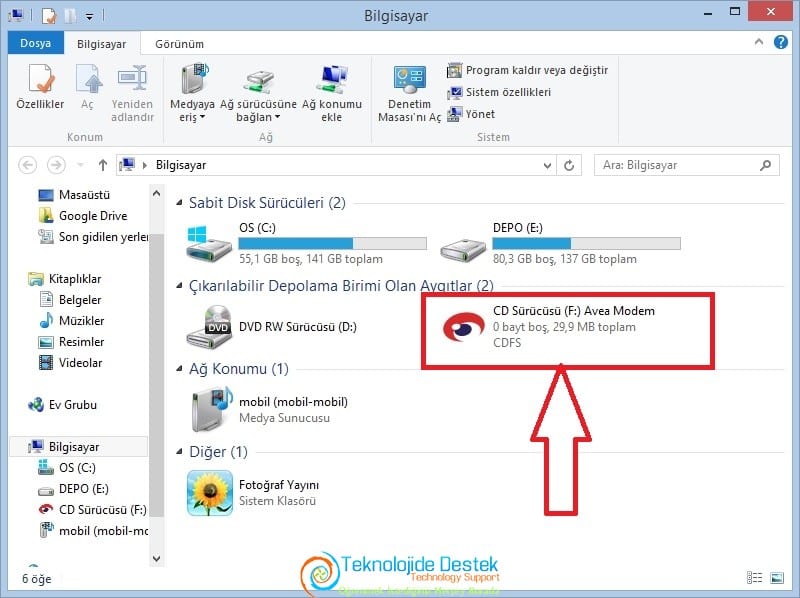The width and height of the screenshot is (800, 598).
Task: Collapse the Ağ Konumu group
Action: tap(180, 368)
